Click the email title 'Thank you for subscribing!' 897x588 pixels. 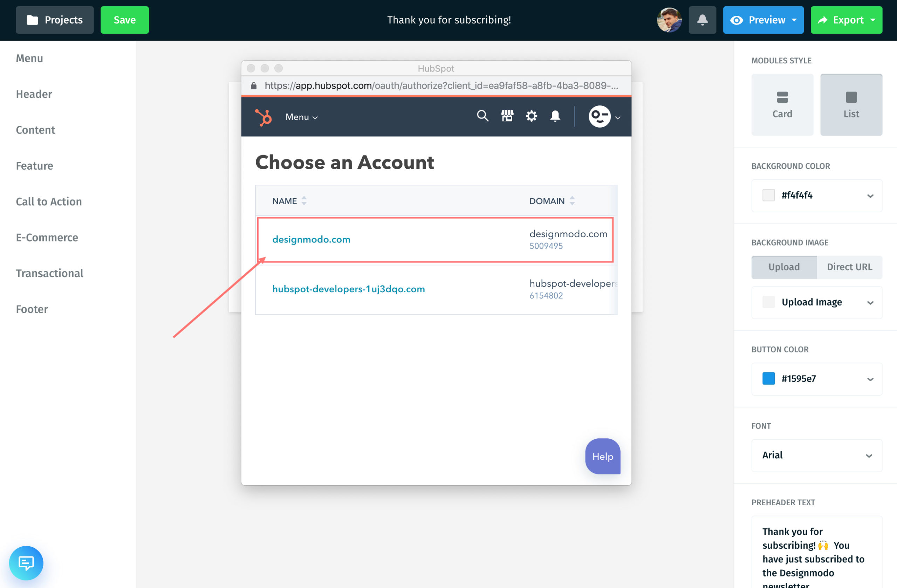pos(449,20)
